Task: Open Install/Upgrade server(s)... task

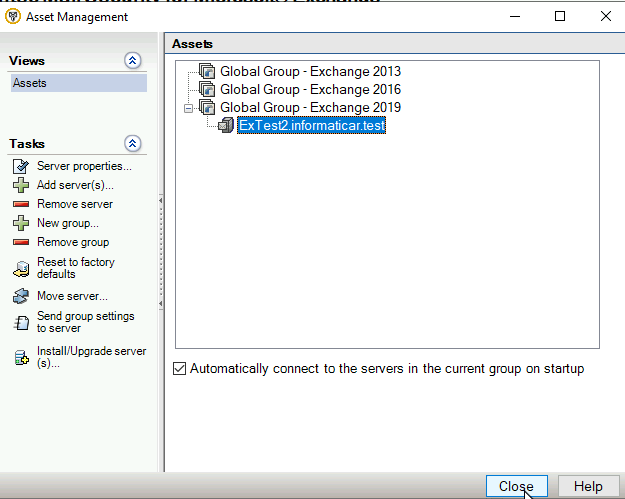Action: [x=91, y=357]
